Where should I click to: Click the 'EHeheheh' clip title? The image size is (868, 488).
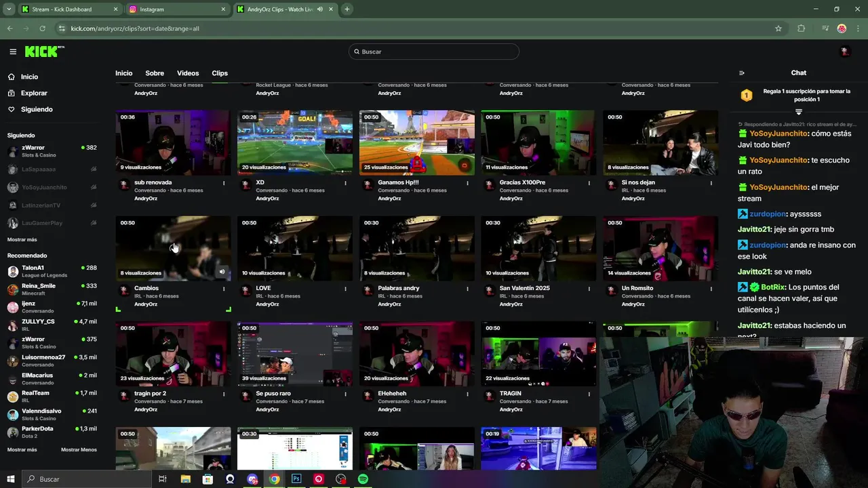(392, 394)
